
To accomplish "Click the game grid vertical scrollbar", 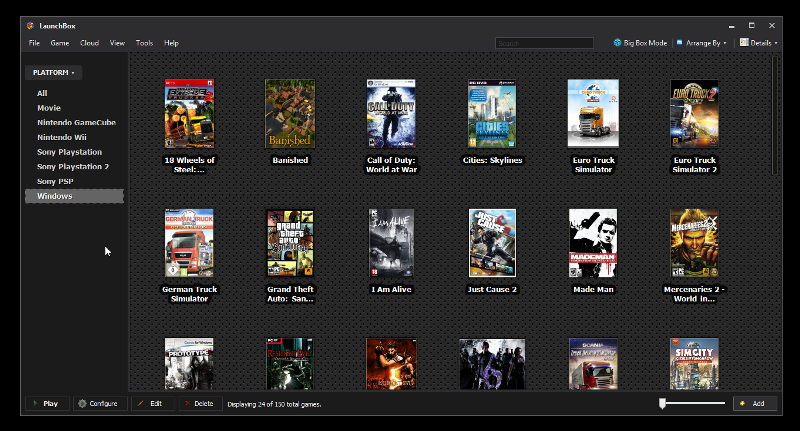I will coord(776,115).
